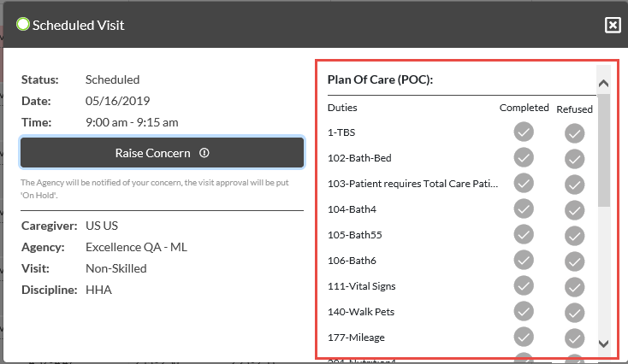Check Completed for 102-Bath-Bed
The height and width of the screenshot is (364, 628).
(x=524, y=157)
